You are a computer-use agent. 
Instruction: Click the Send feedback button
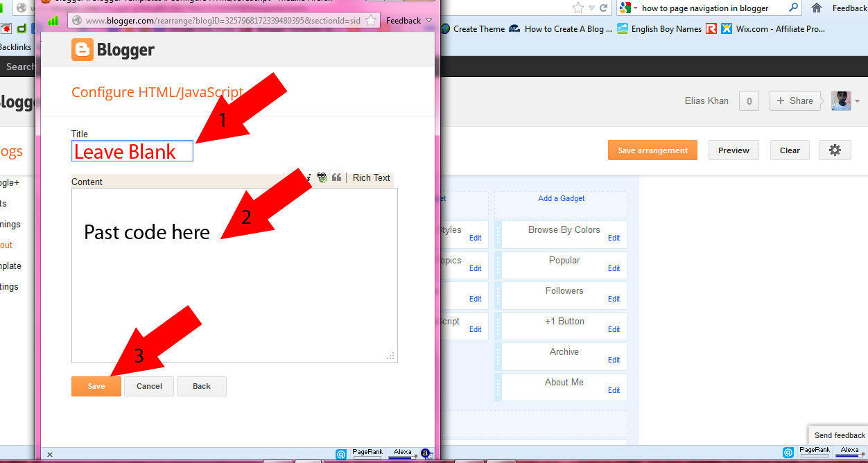click(839, 435)
